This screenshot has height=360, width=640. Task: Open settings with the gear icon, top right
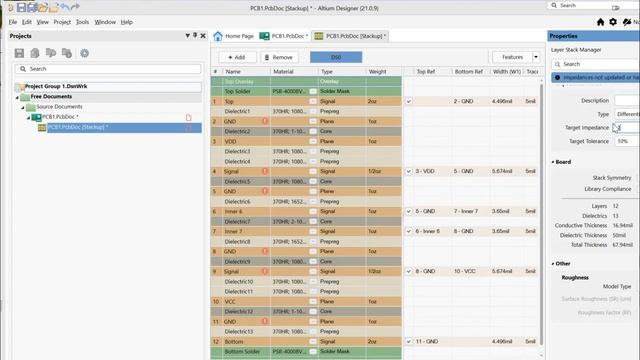(613, 22)
